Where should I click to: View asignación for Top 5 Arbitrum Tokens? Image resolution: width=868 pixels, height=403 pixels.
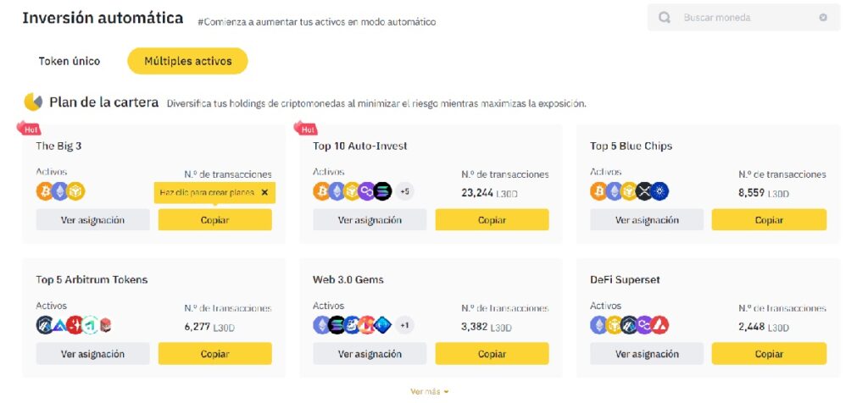(x=92, y=354)
